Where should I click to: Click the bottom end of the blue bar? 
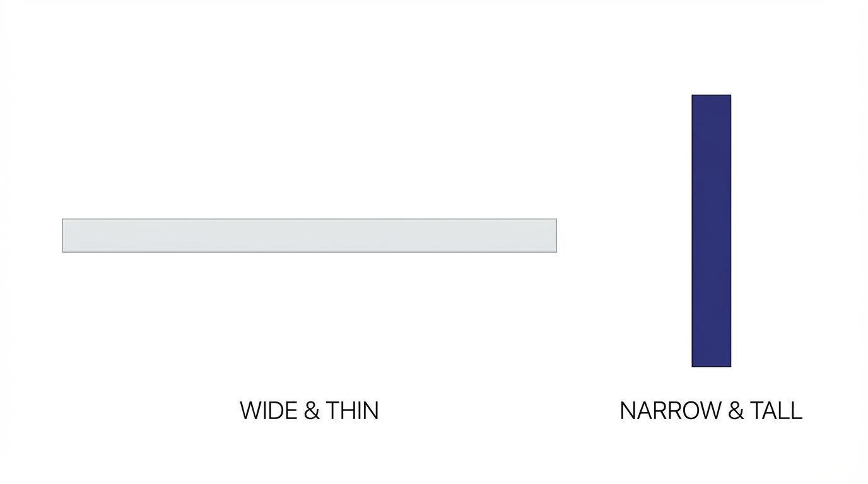tap(711, 363)
